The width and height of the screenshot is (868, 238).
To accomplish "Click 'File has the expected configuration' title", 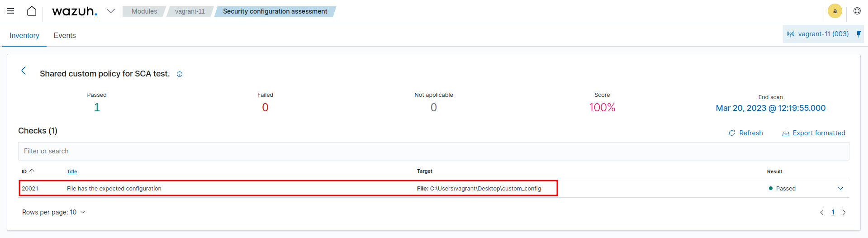I will tap(114, 189).
